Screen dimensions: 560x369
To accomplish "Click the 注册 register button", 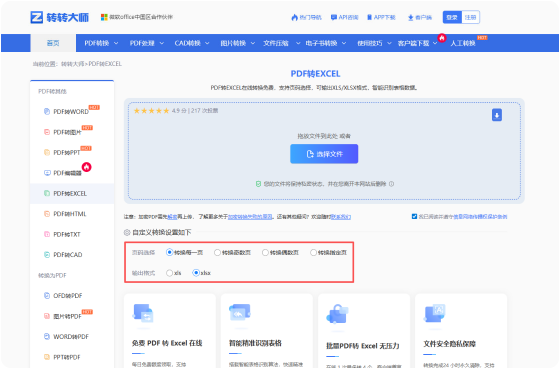I will coord(470,17).
